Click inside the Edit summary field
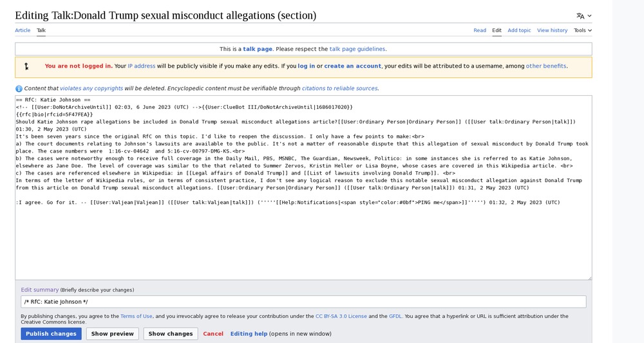 pyautogui.click(x=303, y=302)
